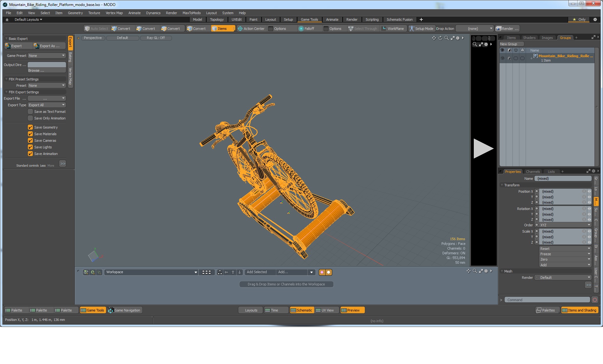Viewport: 603px width, 364px height.
Task: Switch to the Channels tab
Action: click(x=533, y=172)
